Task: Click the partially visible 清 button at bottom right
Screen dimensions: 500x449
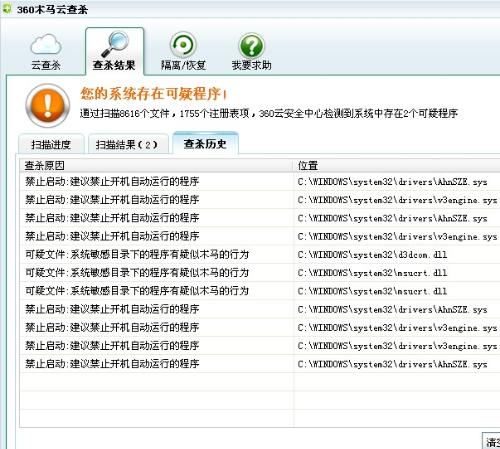Action: coord(491,441)
